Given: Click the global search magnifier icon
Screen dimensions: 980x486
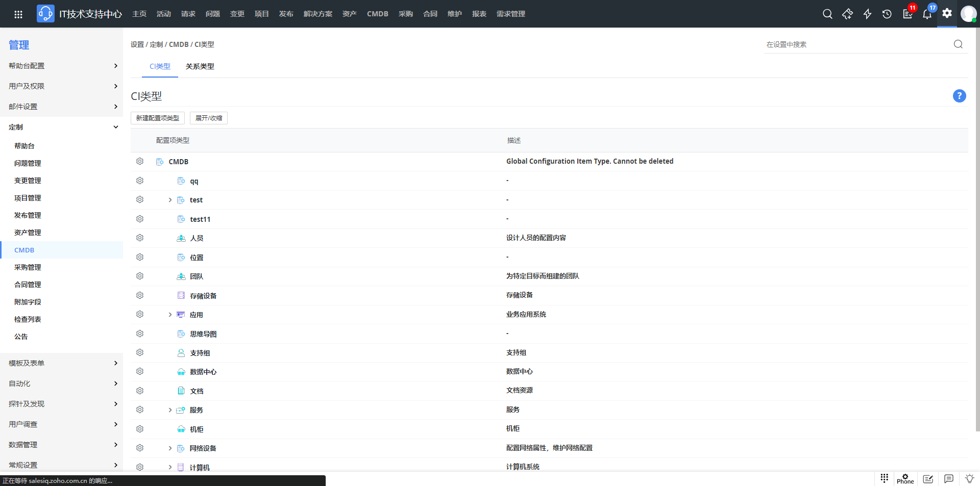Looking at the screenshot, I should click(x=827, y=14).
